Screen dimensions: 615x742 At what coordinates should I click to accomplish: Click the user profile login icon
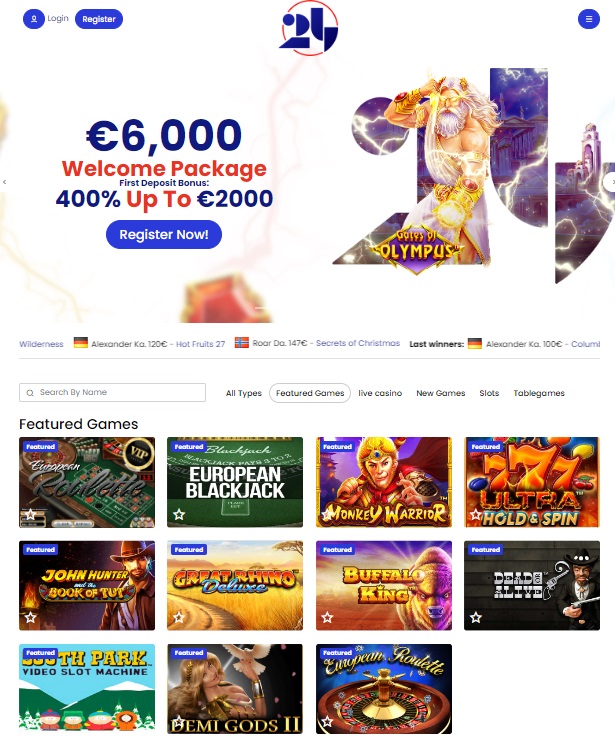(34, 19)
